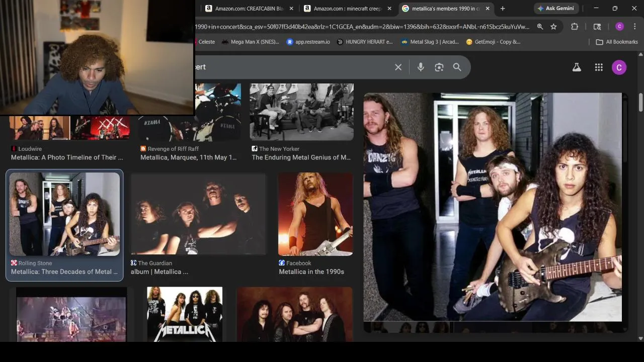Open the Extensions puzzle icon
The image size is (644, 362).
click(x=575, y=27)
